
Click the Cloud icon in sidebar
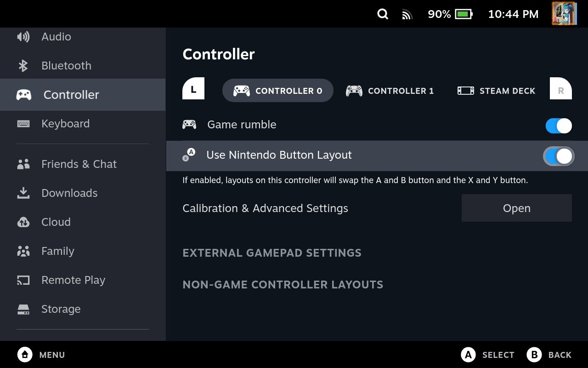tap(23, 222)
